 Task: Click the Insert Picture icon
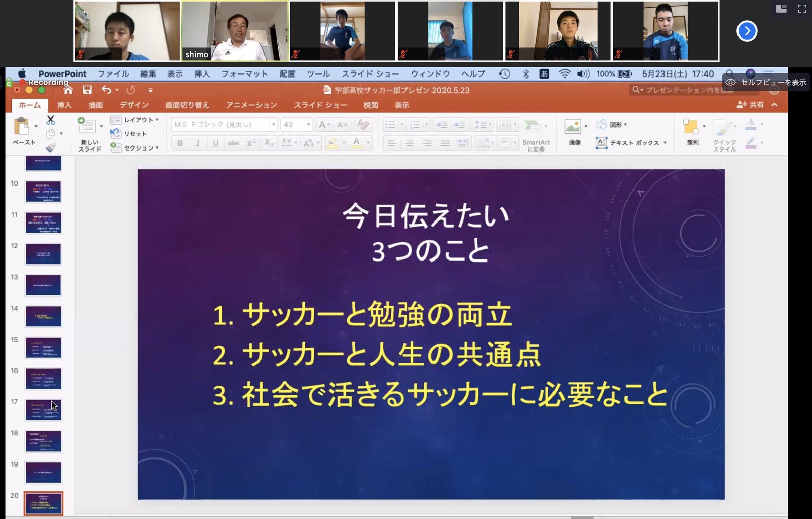click(573, 127)
